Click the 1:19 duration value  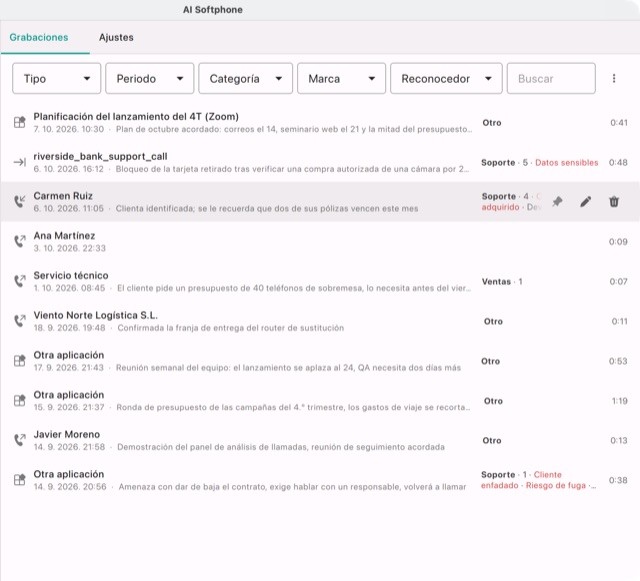[620, 401]
